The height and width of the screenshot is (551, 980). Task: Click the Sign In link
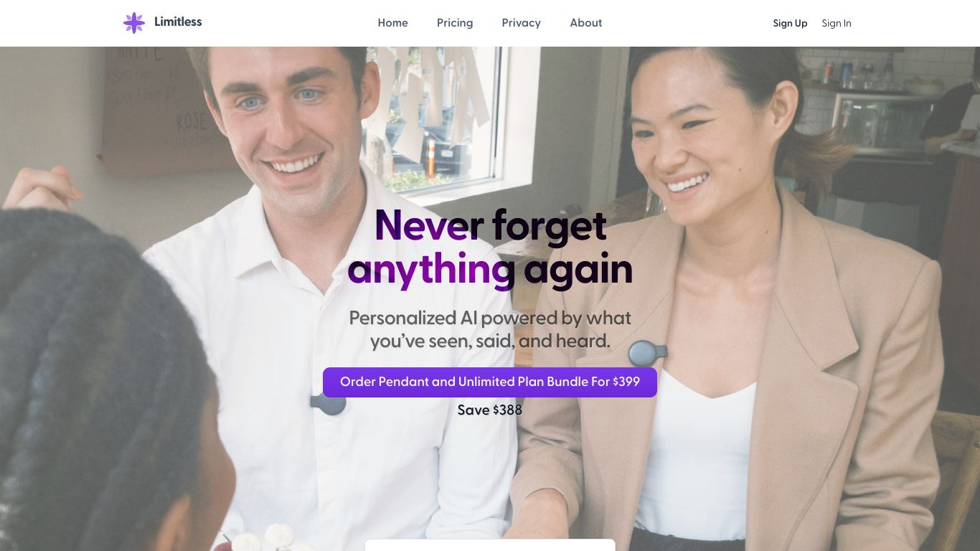point(837,24)
